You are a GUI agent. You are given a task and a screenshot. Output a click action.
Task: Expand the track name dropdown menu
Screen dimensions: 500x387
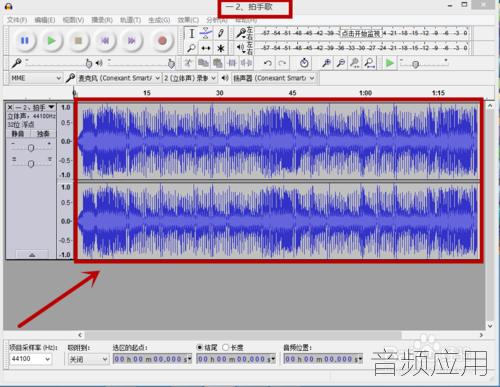[x=51, y=107]
